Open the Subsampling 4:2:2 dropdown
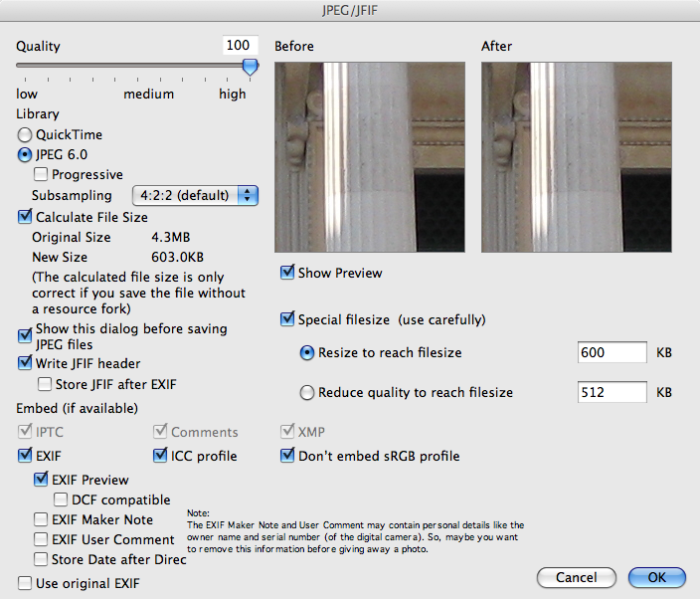This screenshot has width=700, height=599. coord(195,196)
